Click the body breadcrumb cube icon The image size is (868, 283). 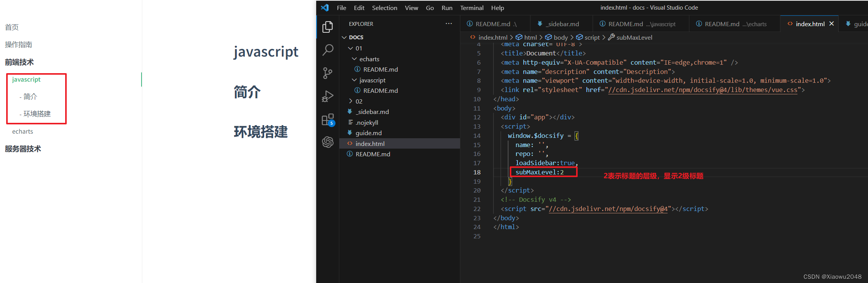tap(548, 37)
